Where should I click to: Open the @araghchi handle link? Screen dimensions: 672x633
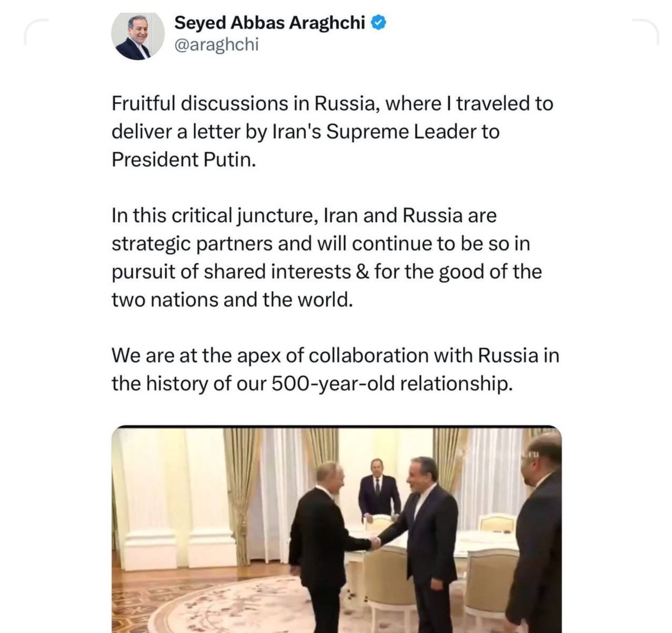pyautogui.click(x=216, y=45)
